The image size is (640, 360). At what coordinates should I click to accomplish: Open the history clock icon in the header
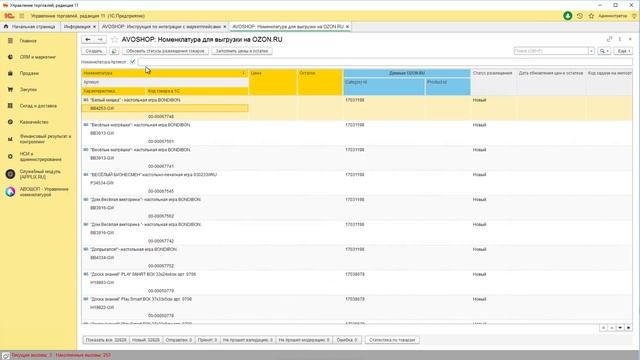click(580, 16)
